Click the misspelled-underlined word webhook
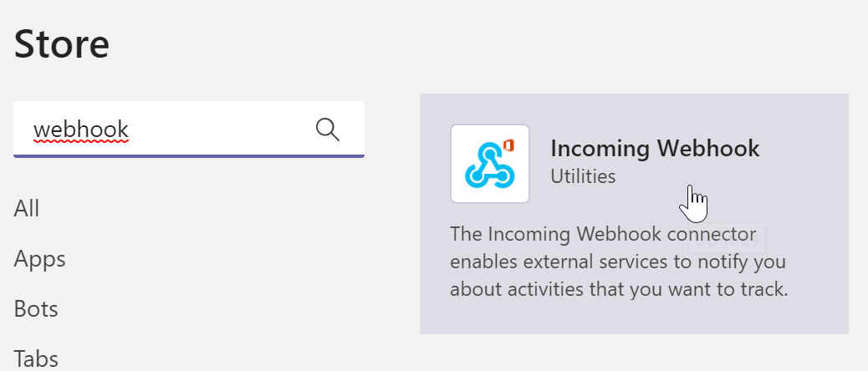 pyautogui.click(x=81, y=130)
